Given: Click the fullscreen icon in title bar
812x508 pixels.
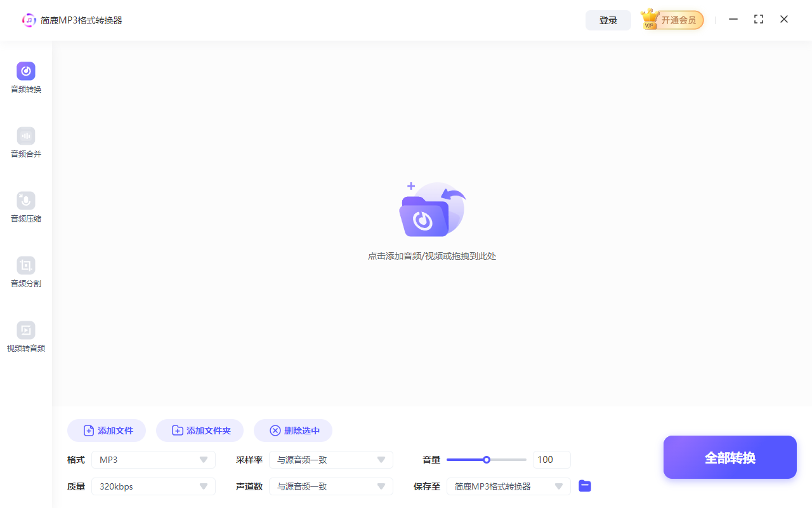Looking at the screenshot, I should pyautogui.click(x=759, y=20).
